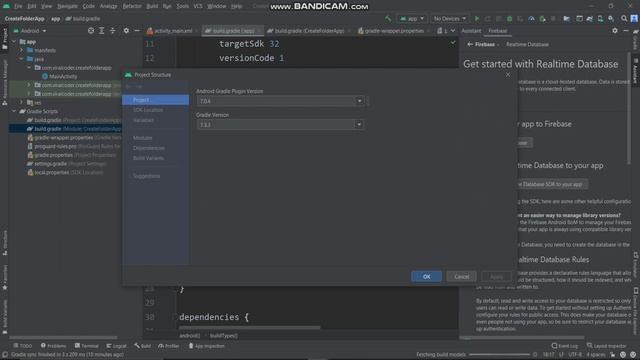The height and width of the screenshot is (360, 640).
Task: Collapse the app module tree node
Action: (14, 42)
